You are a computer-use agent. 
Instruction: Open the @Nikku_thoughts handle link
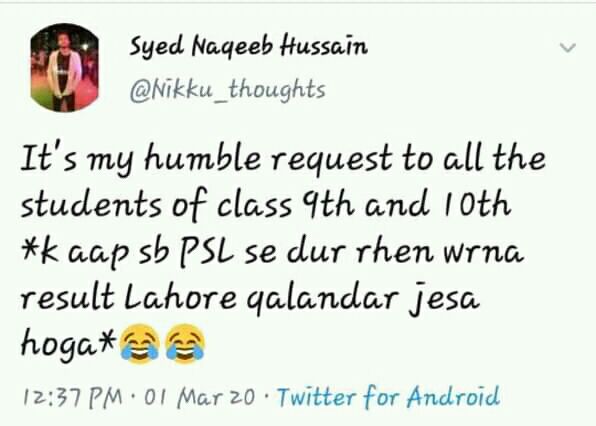(228, 91)
